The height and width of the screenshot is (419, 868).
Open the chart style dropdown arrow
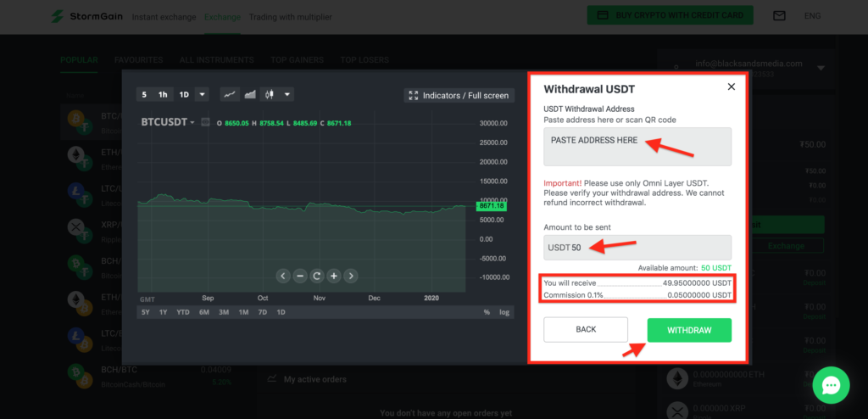click(287, 95)
